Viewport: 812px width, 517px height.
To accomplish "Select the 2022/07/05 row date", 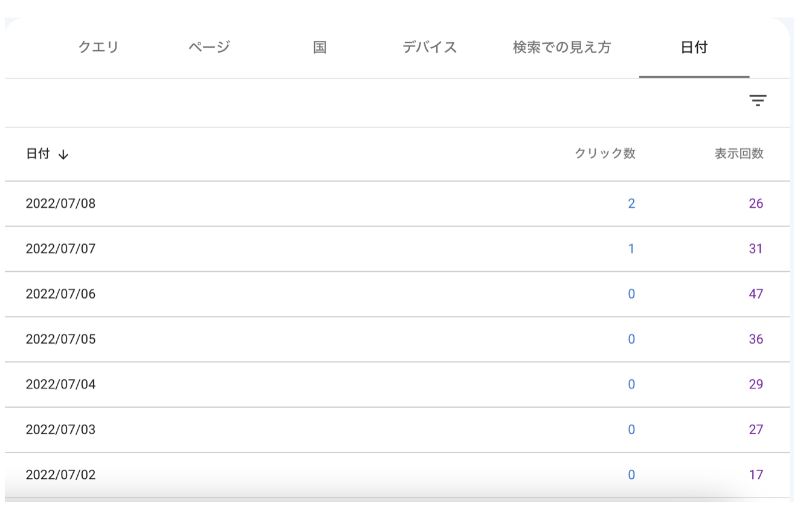I will tap(60, 339).
